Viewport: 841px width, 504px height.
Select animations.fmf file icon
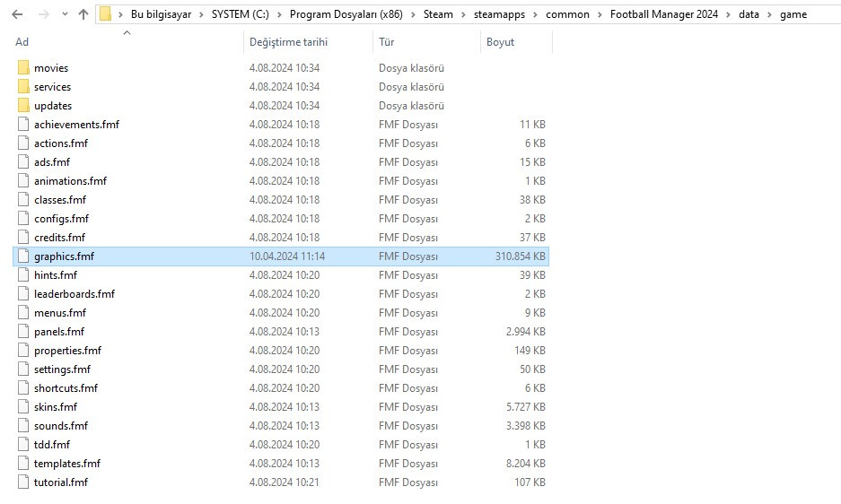coord(23,180)
